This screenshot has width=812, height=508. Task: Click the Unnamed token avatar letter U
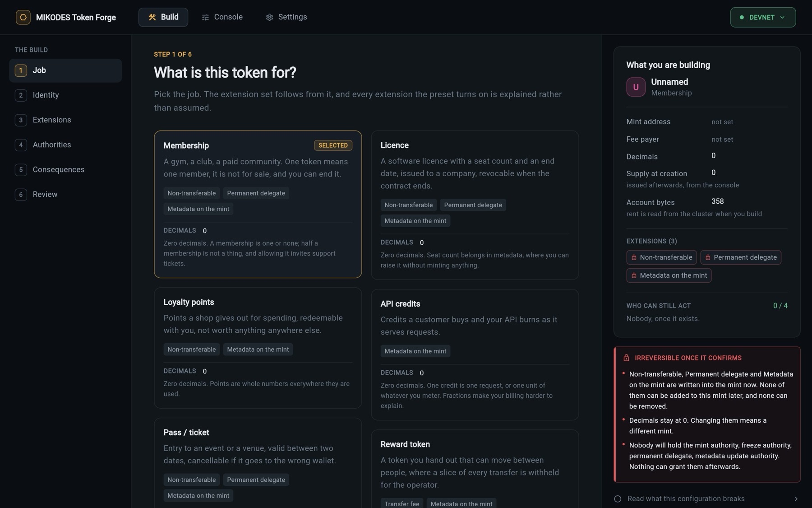tap(636, 87)
